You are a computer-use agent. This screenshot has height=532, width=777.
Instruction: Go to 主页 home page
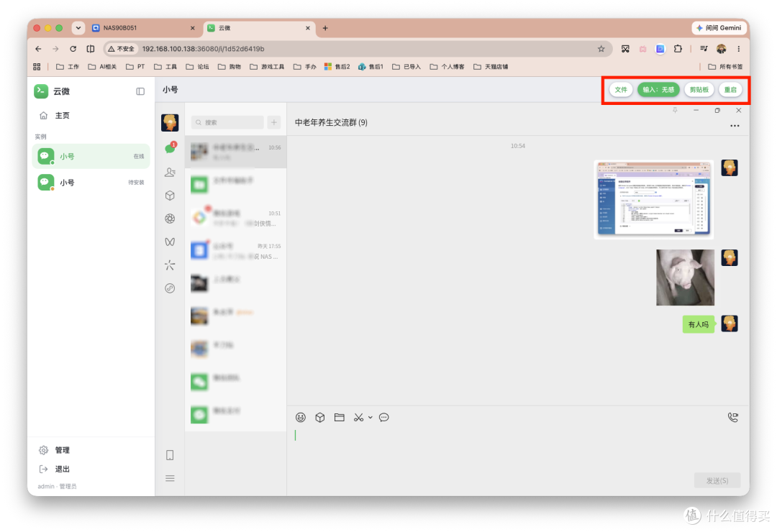[91, 116]
